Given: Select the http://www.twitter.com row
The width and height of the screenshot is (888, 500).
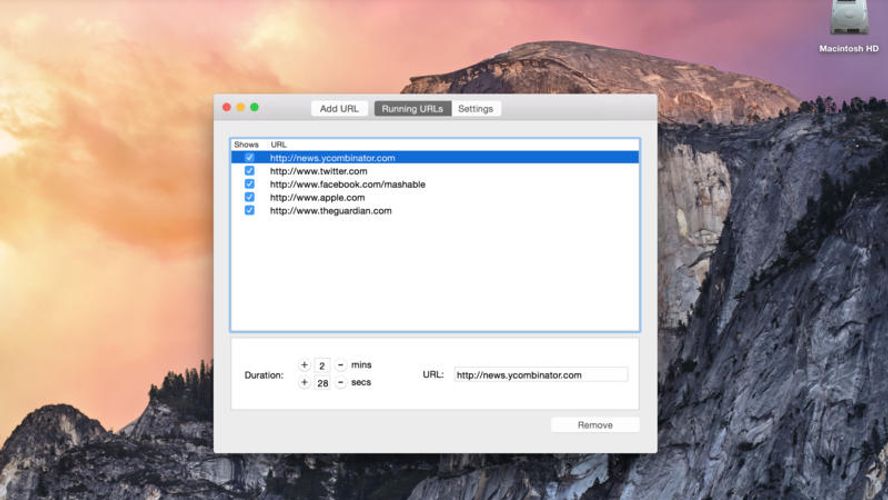Looking at the screenshot, I should point(435,171).
